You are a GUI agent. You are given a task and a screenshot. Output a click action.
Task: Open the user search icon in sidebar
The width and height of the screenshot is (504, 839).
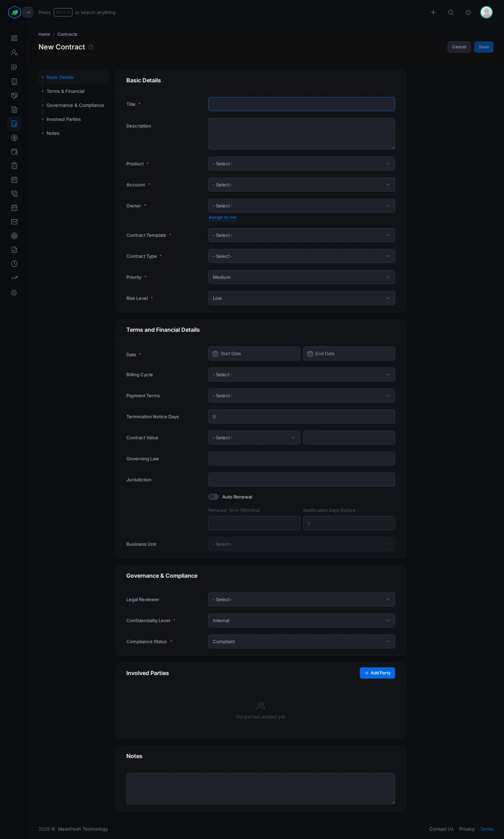click(x=14, y=53)
